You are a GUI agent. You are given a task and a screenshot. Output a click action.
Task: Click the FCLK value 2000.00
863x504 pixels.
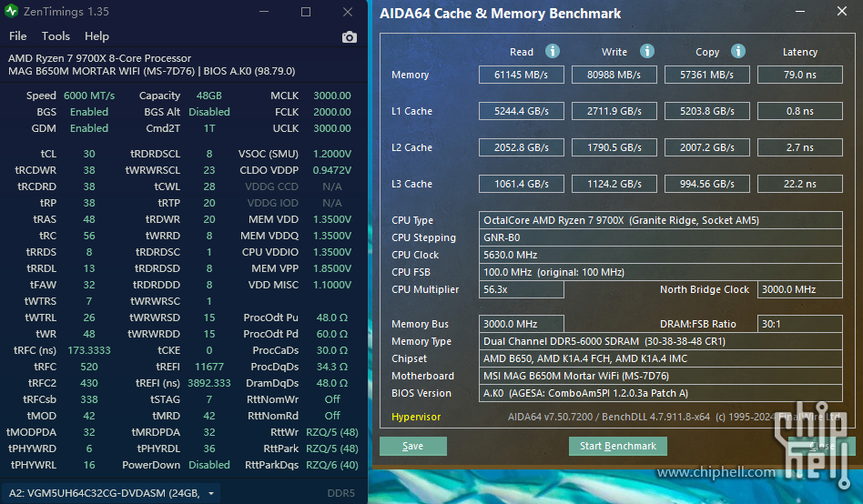332,112
